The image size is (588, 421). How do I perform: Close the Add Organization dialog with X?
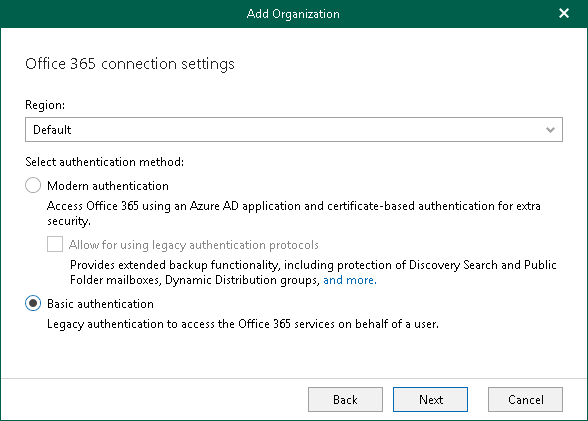click(564, 13)
